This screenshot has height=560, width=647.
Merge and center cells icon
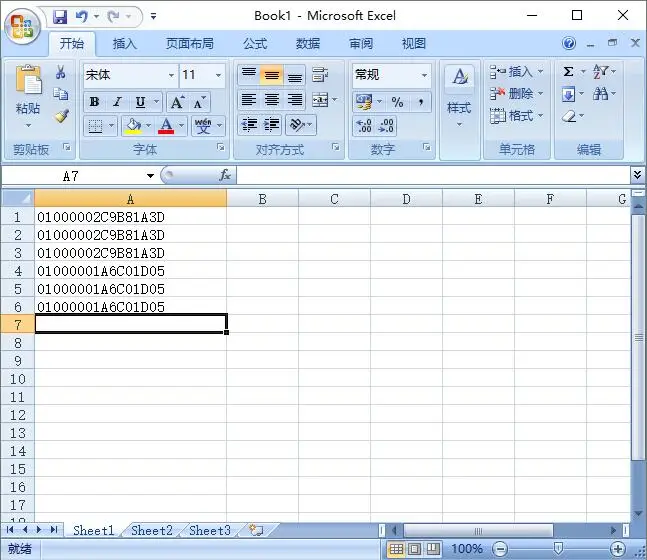tap(320, 100)
